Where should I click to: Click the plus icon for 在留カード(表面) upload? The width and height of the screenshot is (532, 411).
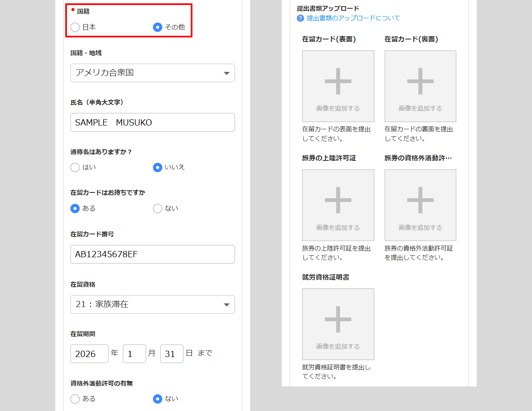click(338, 81)
